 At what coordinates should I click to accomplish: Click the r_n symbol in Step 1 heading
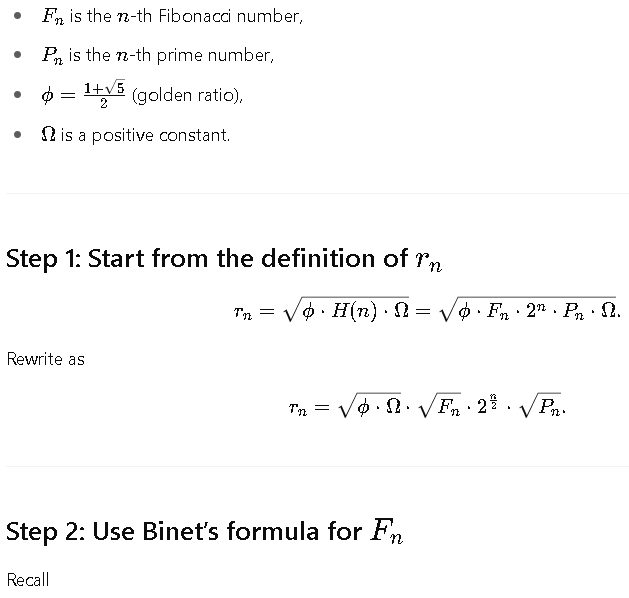(x=428, y=259)
